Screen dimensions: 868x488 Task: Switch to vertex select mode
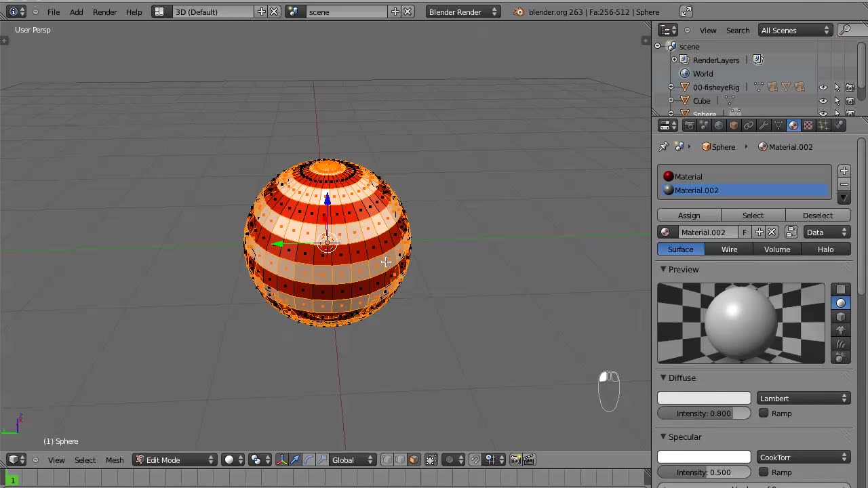387,460
